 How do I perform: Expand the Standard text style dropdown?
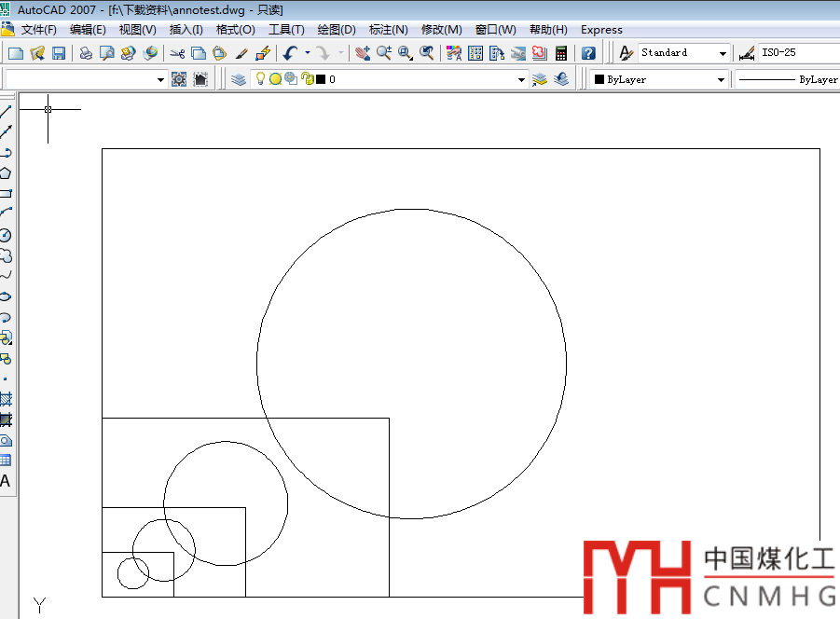(x=723, y=54)
